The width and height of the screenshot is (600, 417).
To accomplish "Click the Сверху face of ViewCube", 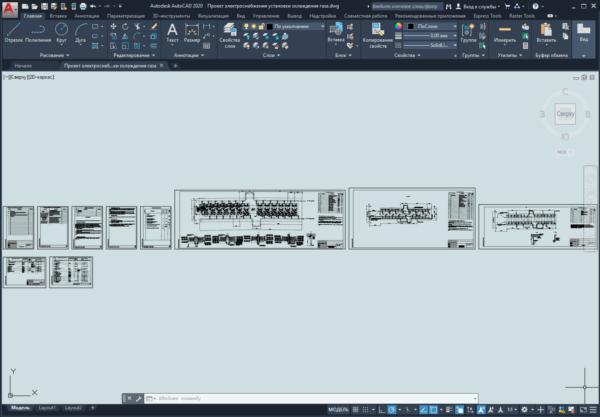I will [x=565, y=114].
